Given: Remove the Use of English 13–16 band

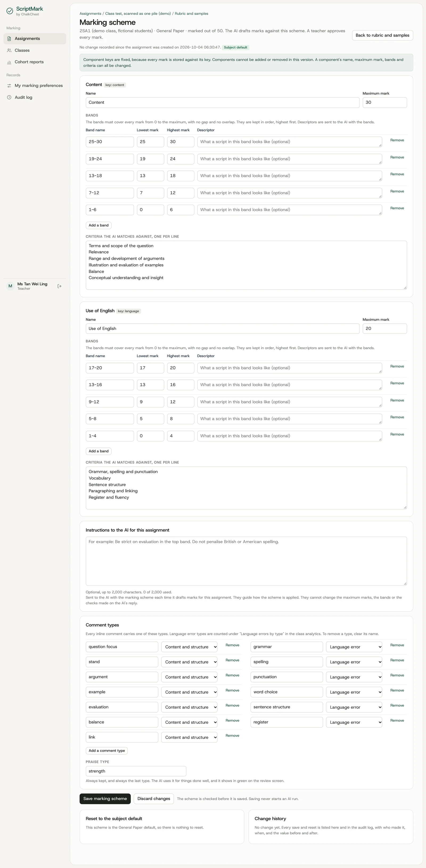Looking at the screenshot, I should tap(397, 383).
